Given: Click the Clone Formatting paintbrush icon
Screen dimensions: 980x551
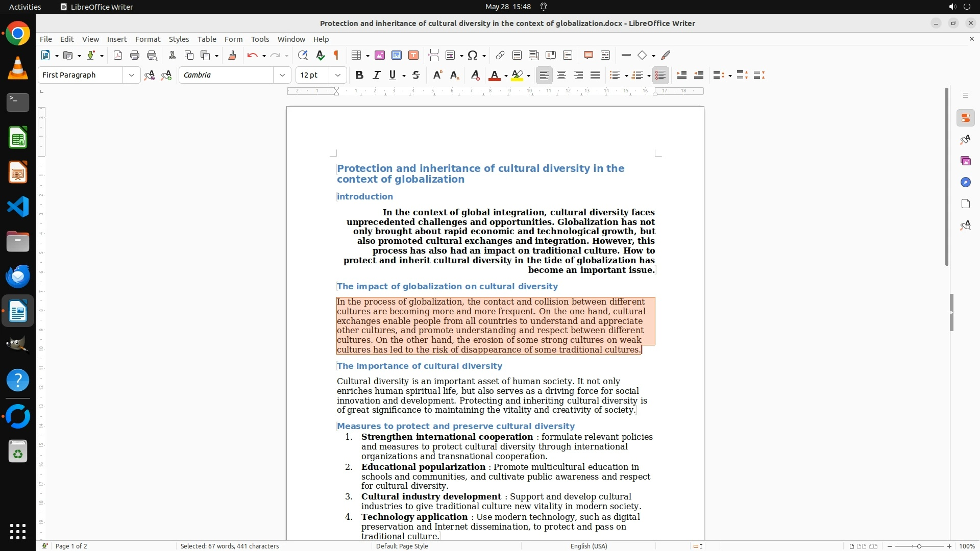Looking at the screenshot, I should 232,55.
